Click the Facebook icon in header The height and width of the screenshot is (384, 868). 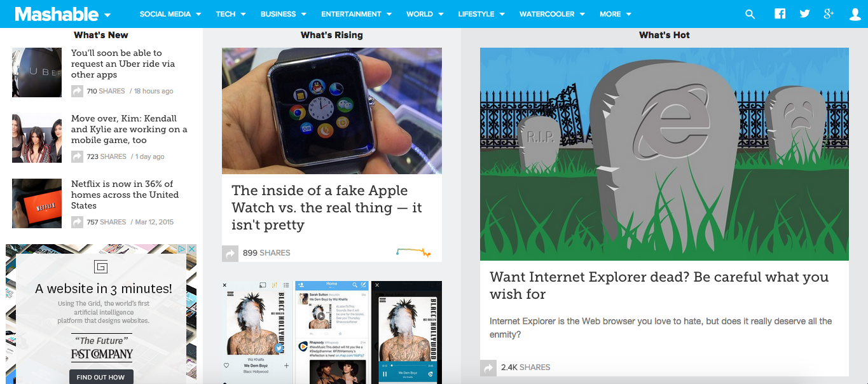pyautogui.click(x=780, y=13)
